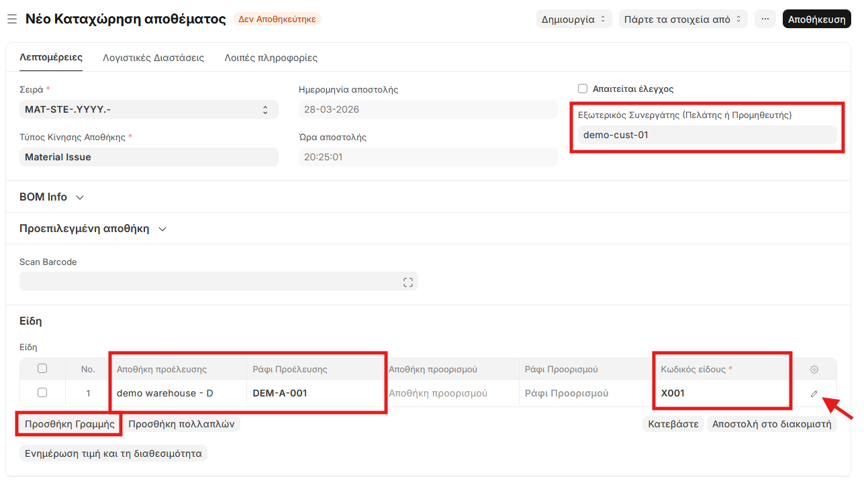Image resolution: width=868 pixels, height=485 pixels.
Task: Select all rows with header checkbox
Action: click(42, 368)
